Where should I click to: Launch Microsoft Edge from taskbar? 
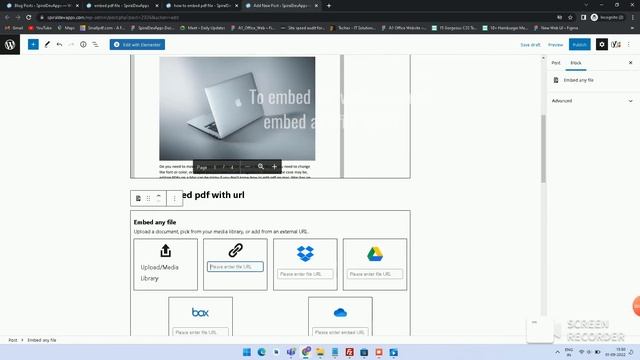262,352
